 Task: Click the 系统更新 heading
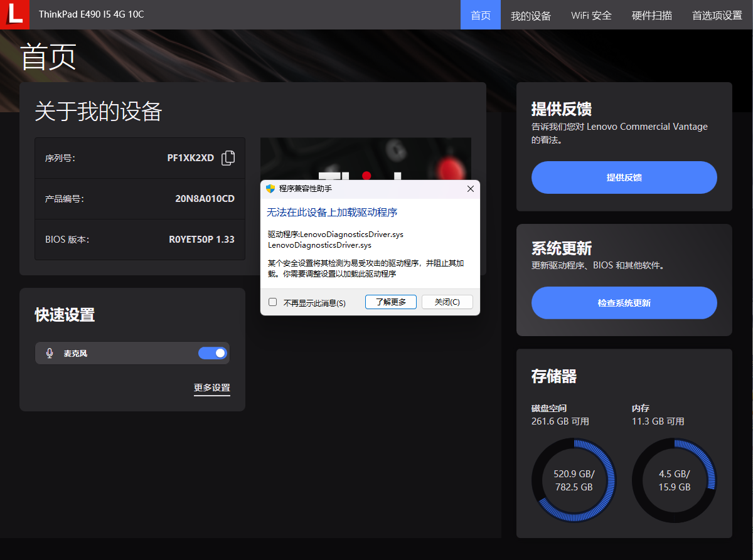[562, 248]
